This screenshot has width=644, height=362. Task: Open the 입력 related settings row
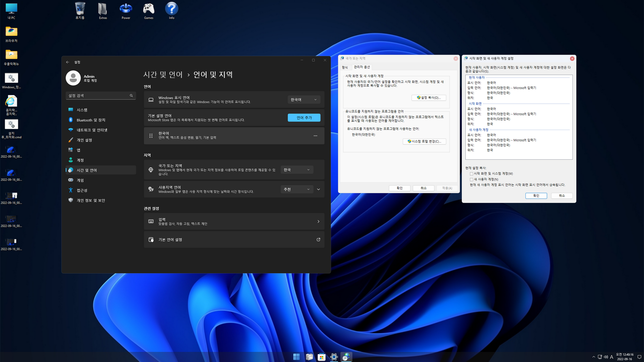coord(234,222)
